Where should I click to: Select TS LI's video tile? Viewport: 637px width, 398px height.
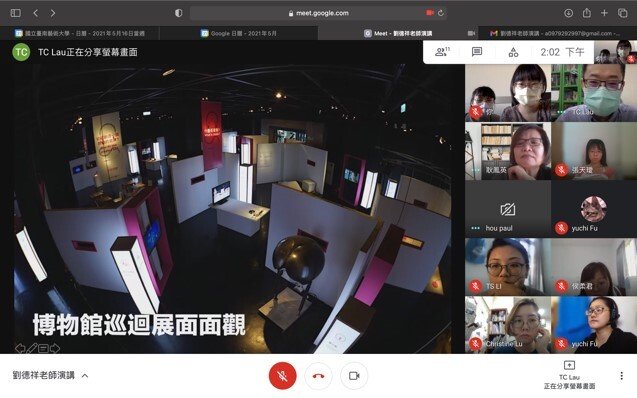(508, 266)
